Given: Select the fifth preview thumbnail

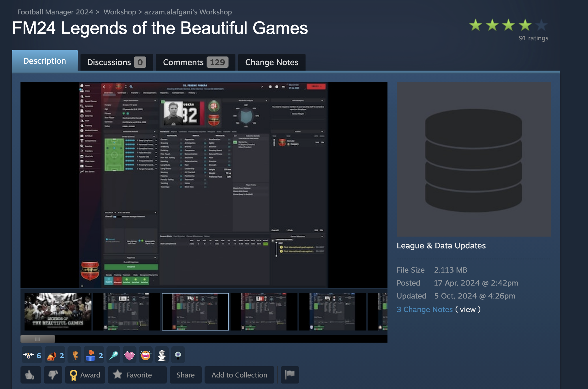Looking at the screenshot, I should (333, 312).
